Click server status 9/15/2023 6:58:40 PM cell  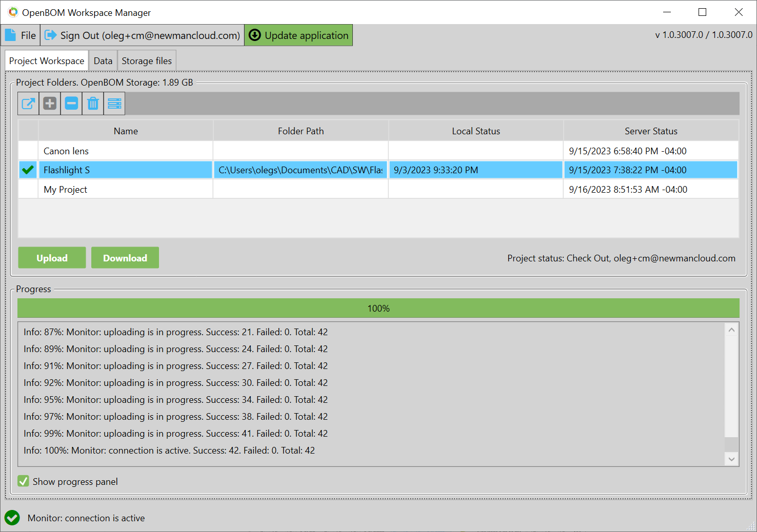(x=651, y=151)
